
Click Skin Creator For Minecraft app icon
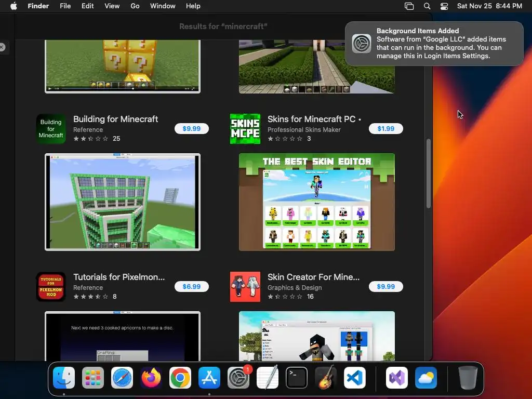245,287
